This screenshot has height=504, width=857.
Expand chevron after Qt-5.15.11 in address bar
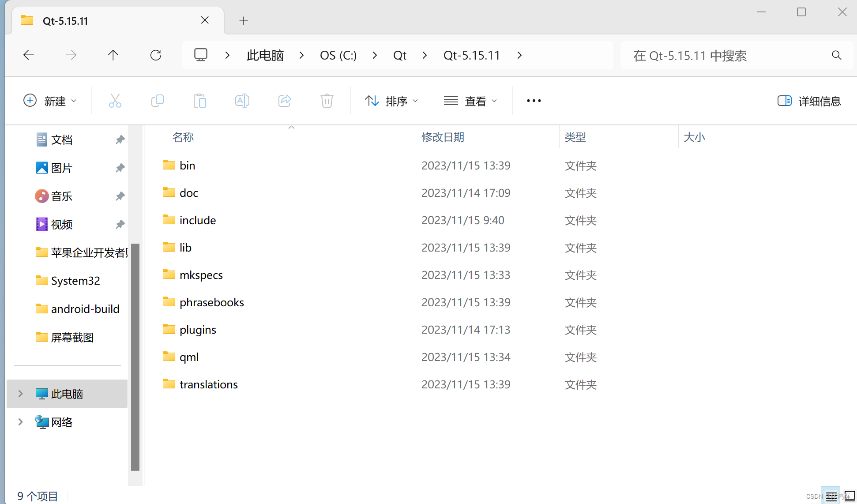(x=519, y=55)
